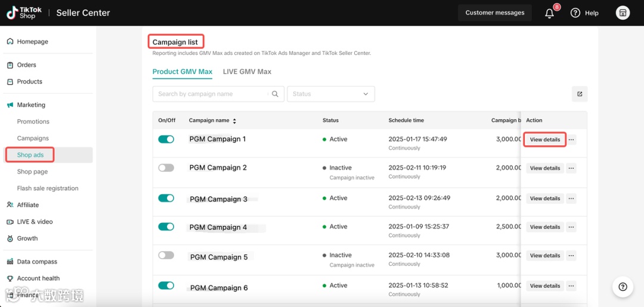The width and height of the screenshot is (644, 307).
Task: Open the notifications bell
Action: tap(550, 13)
